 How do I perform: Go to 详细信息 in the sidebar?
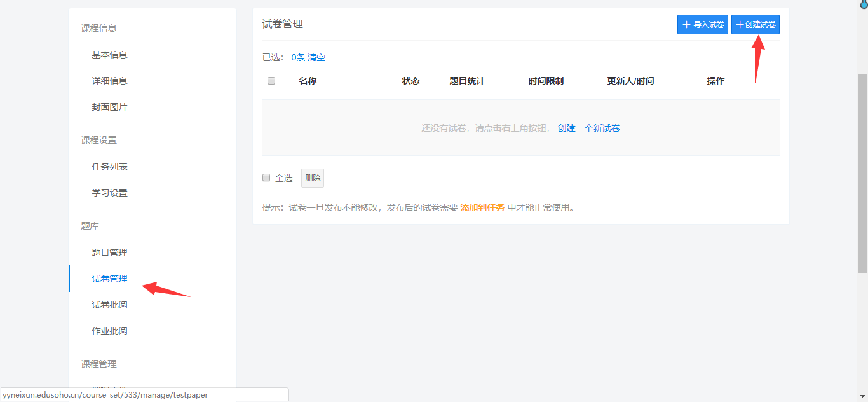(109, 81)
